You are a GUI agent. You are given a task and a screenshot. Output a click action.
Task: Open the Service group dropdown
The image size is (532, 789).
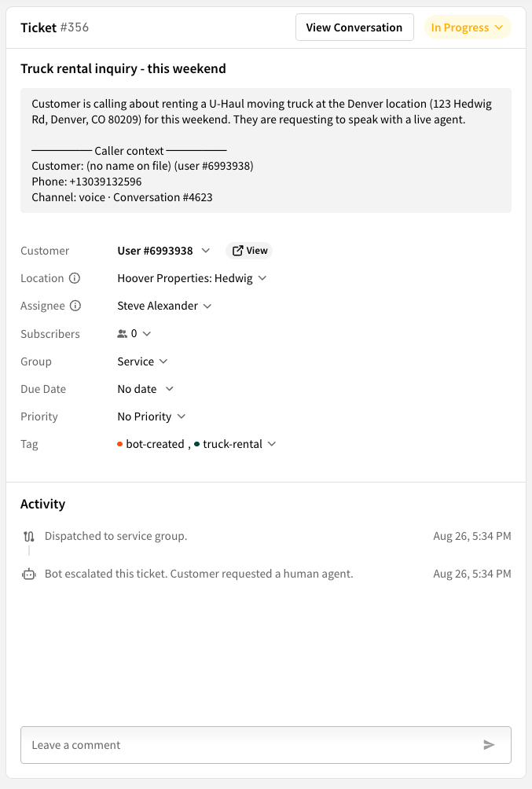(x=142, y=361)
